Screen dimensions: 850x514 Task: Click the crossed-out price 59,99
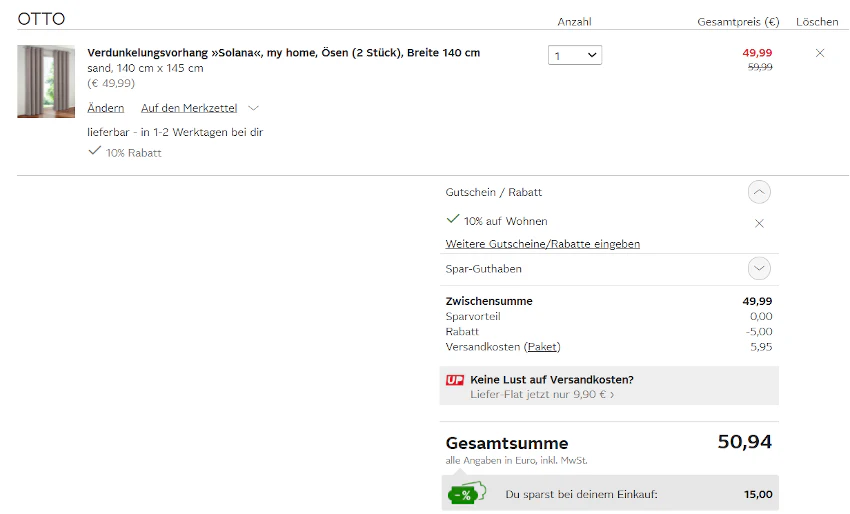click(x=760, y=67)
